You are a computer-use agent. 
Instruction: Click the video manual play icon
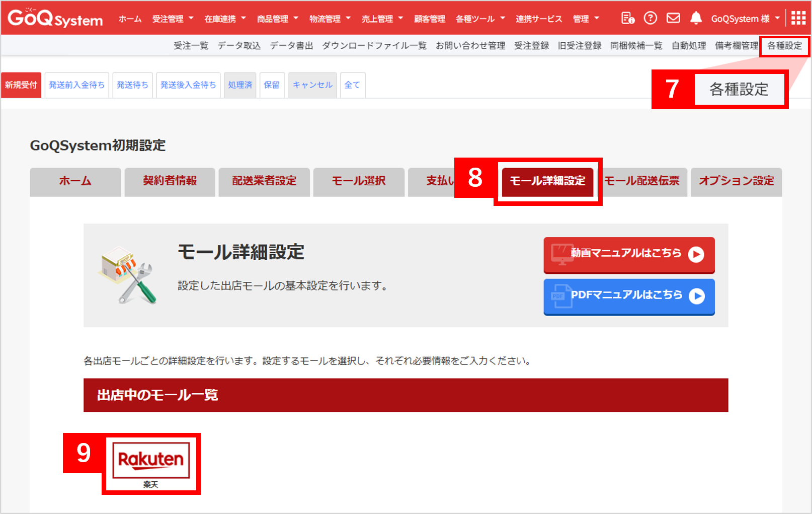click(697, 255)
